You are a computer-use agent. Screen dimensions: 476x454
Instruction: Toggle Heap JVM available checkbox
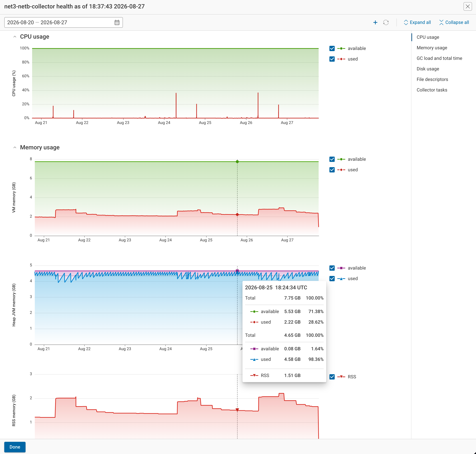(x=332, y=268)
